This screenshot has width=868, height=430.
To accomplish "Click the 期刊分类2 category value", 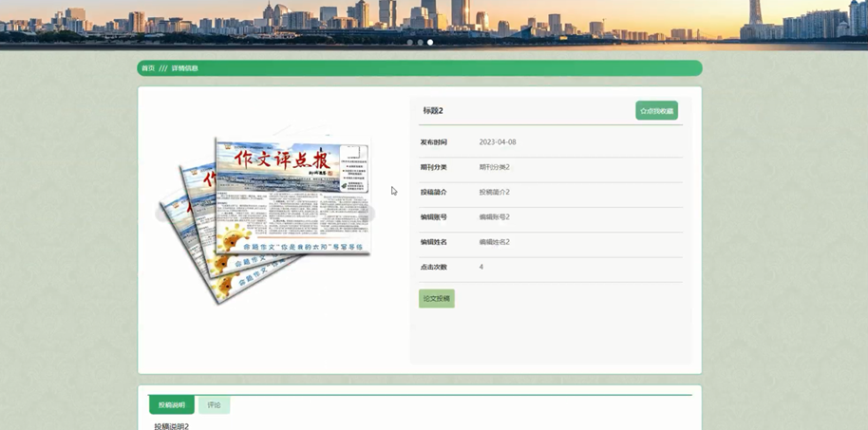I will 495,167.
